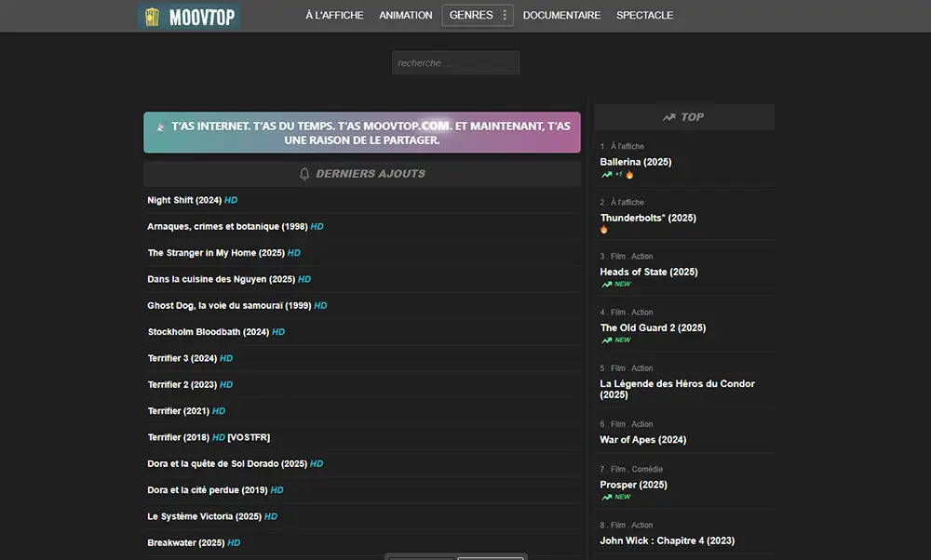931x560 pixels.
Task: Open Dans la cuisine des Nguyen (2025)
Action: [221, 279]
